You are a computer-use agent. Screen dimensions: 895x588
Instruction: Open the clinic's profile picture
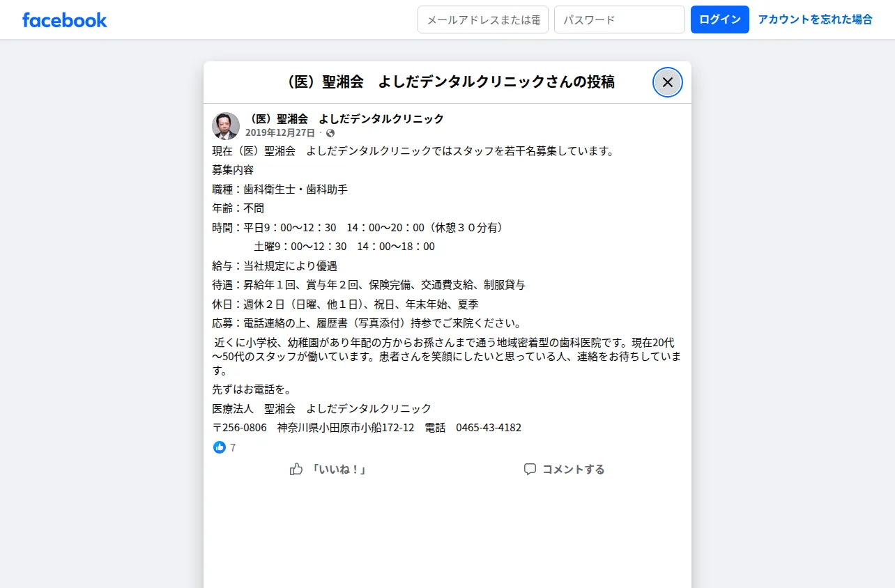[226, 125]
